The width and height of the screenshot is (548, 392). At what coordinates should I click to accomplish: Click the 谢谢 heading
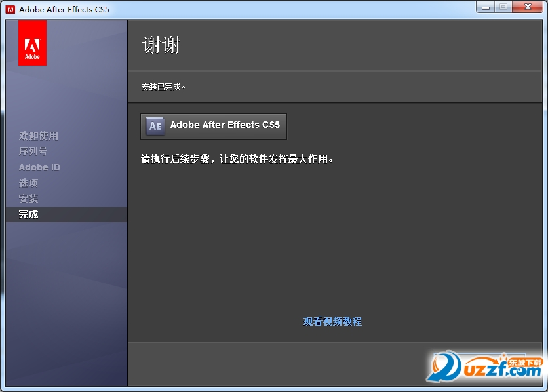pos(161,45)
